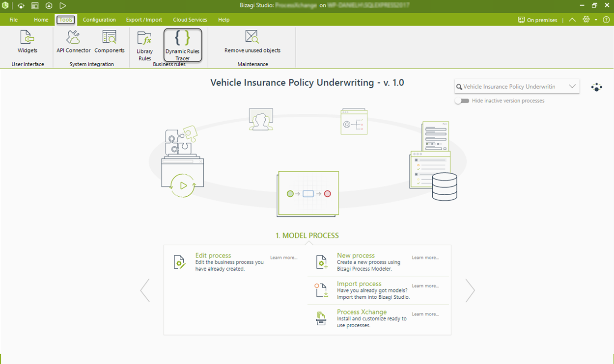Open the File menu

(14, 20)
